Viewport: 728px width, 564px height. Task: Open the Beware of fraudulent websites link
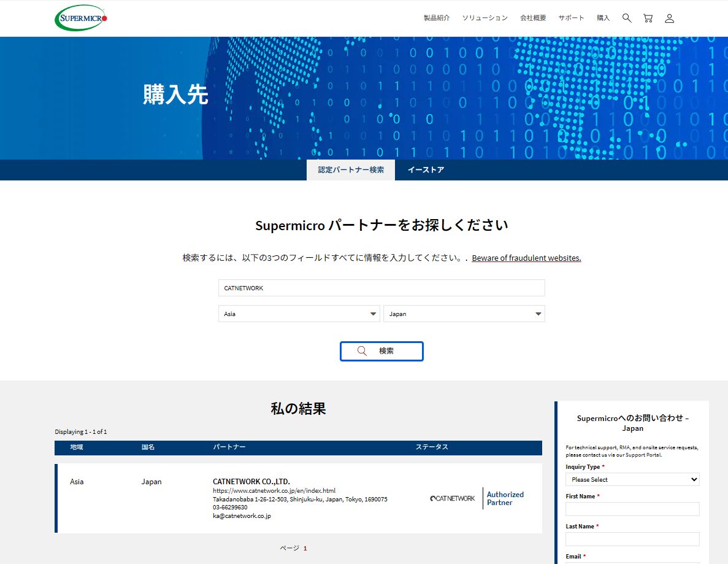click(x=526, y=258)
